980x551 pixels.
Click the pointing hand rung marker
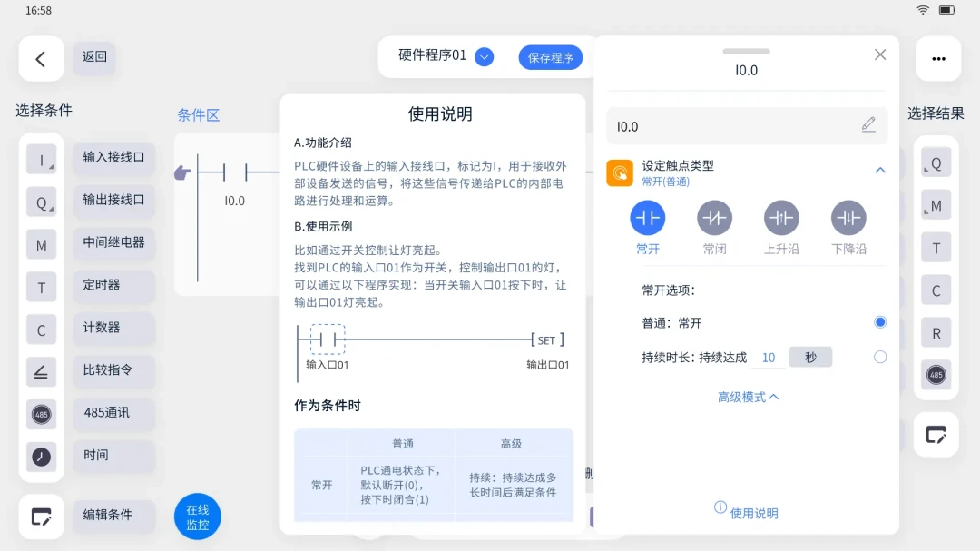tap(182, 172)
